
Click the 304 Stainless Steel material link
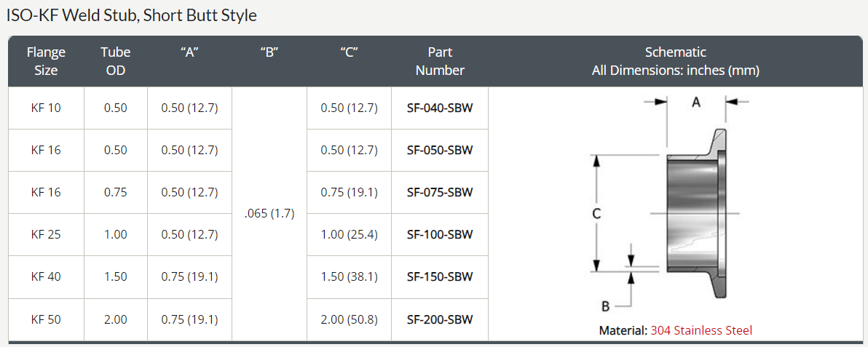(x=701, y=330)
